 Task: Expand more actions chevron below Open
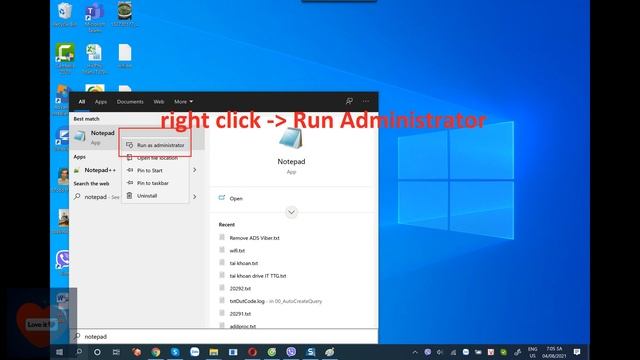click(291, 212)
